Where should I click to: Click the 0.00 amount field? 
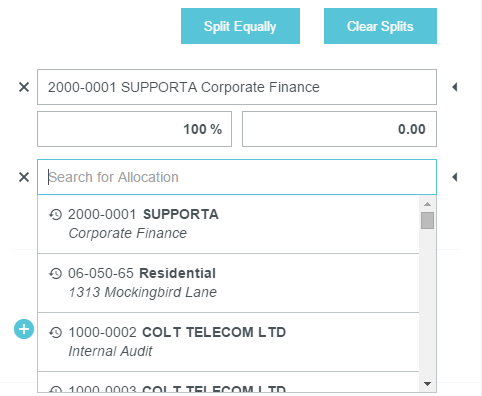pos(339,129)
